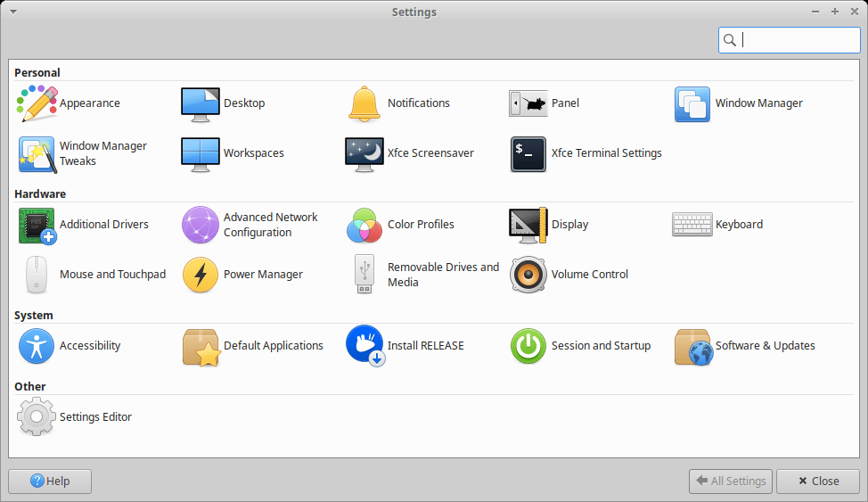This screenshot has height=502, width=868.
Task: Open Advanced Network Configuration
Action: pyautogui.click(x=201, y=225)
